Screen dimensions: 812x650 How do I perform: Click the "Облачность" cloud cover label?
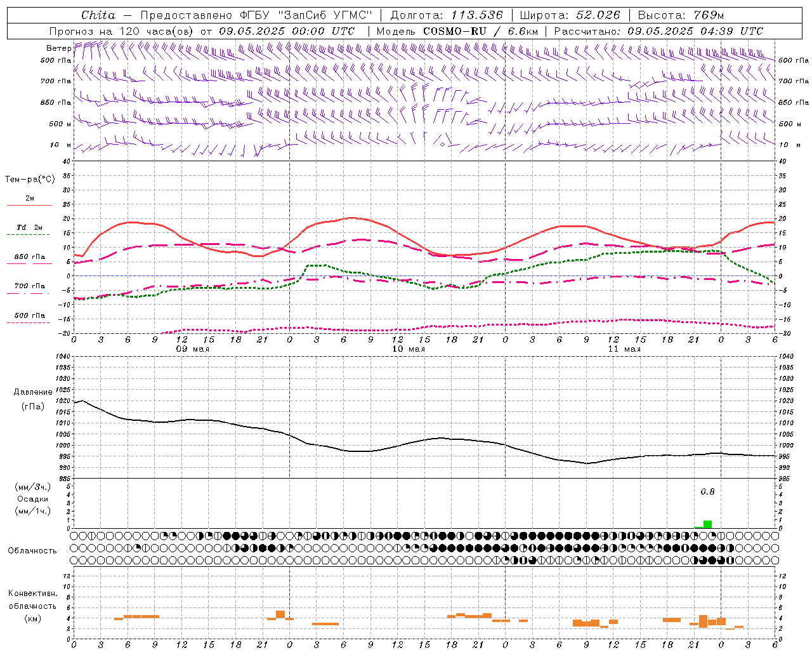tap(32, 551)
